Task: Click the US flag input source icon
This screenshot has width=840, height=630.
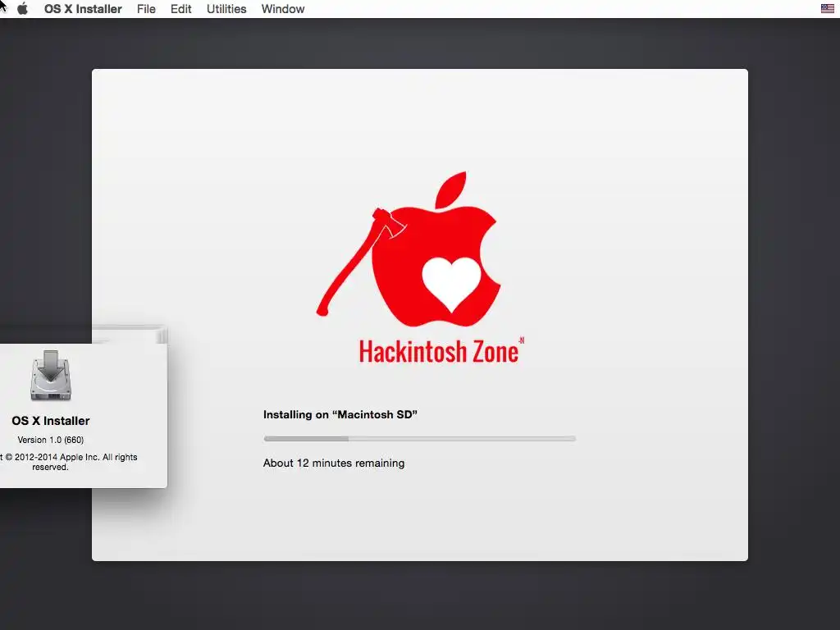Action: coord(827,8)
